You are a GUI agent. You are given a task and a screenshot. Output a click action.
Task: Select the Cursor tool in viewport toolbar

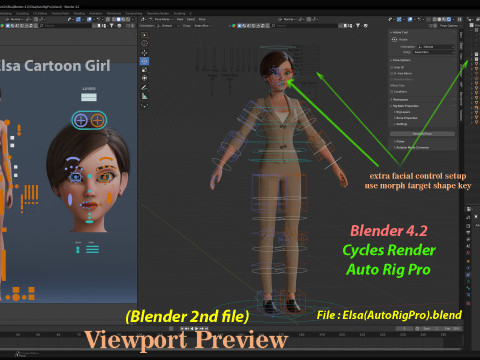point(144,44)
